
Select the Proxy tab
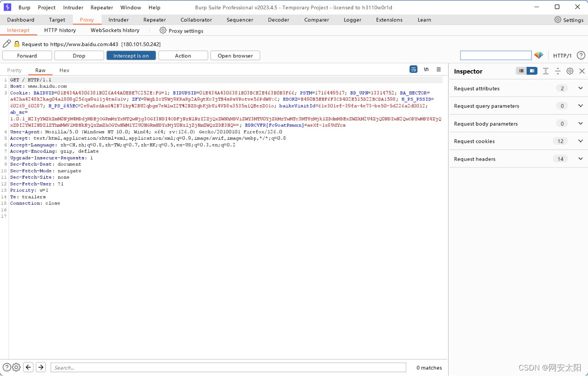click(86, 20)
